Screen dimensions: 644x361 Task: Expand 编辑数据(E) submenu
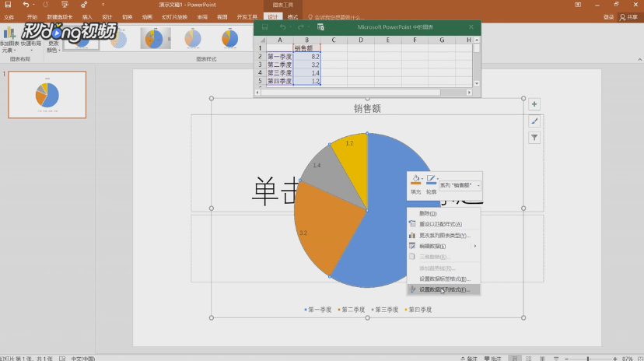coord(443,246)
